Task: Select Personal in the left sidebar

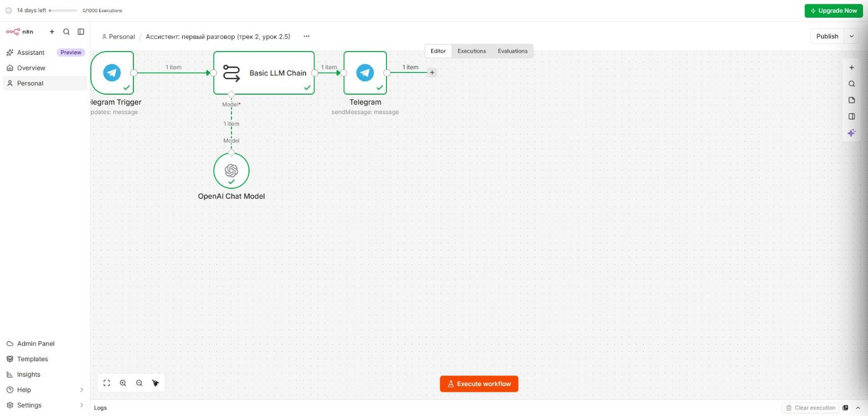Action: point(45,84)
